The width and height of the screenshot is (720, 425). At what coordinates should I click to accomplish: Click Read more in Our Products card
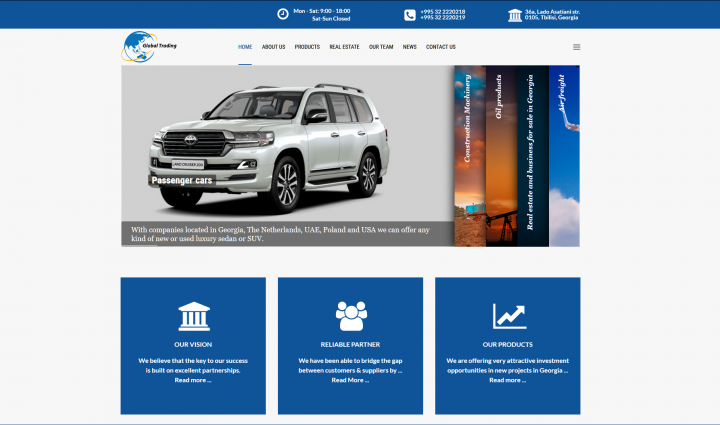[507, 380]
